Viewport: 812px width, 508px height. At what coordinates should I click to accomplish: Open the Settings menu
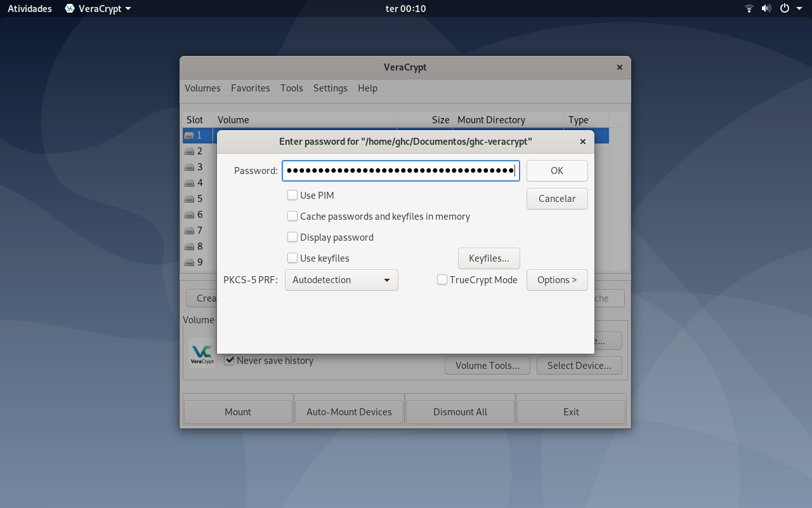(331, 88)
